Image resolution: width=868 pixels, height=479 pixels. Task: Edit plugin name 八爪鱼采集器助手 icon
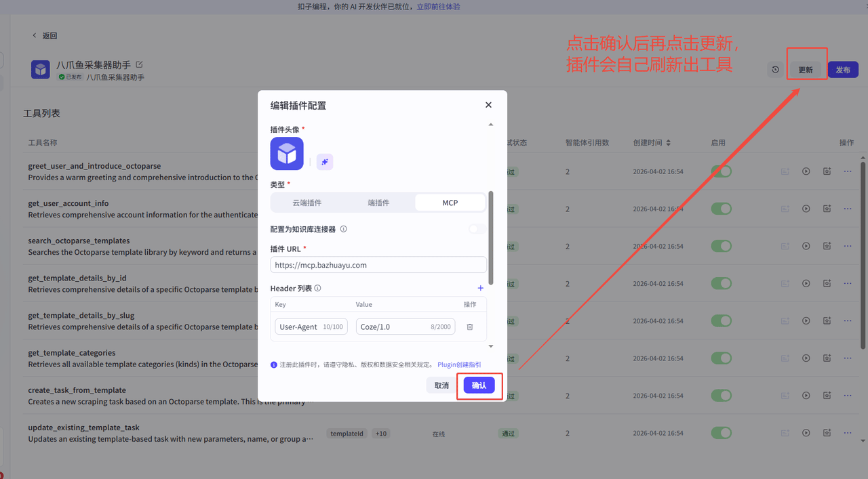[140, 64]
